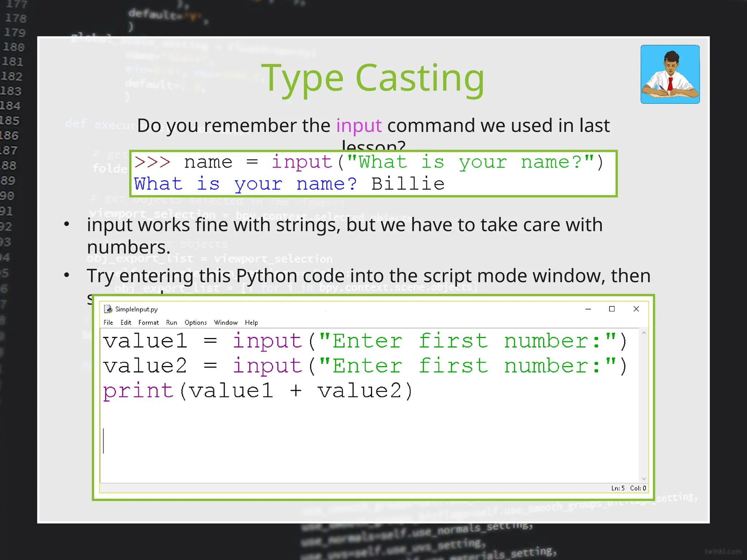The width and height of the screenshot is (747, 560).
Task: Click the 'value1 = input' code line
Action: 365,341
